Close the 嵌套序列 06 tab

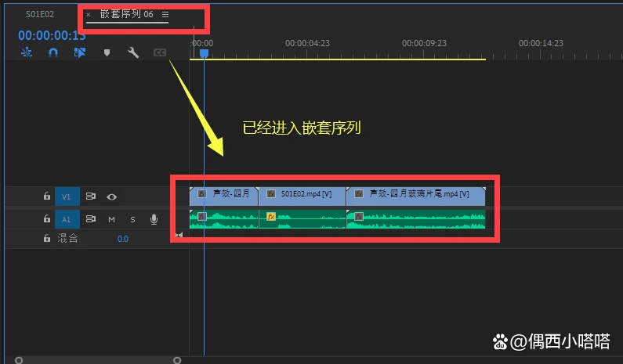pos(89,15)
